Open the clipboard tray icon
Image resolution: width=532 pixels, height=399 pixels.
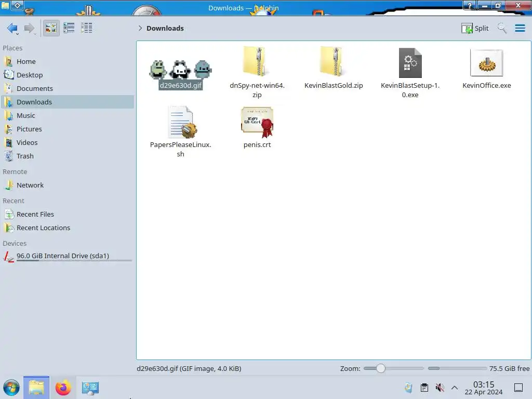click(424, 388)
